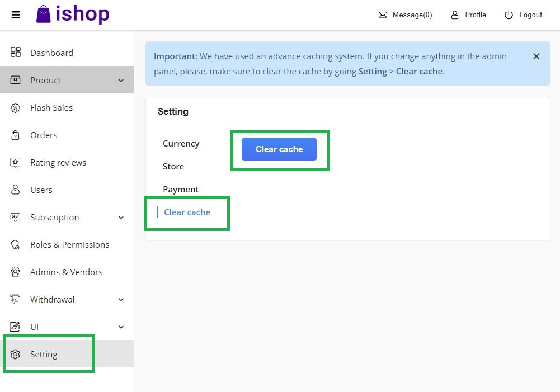Go to Orders via clipboard icon
Screen dimensions: 560x392
[16, 135]
